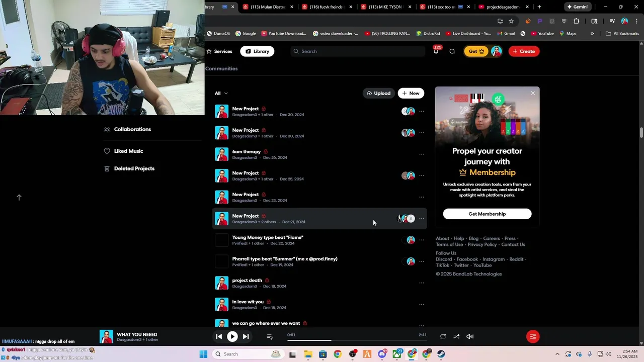Switch to the projectdasgasdom tab
The height and width of the screenshot is (362, 644).
point(504,7)
